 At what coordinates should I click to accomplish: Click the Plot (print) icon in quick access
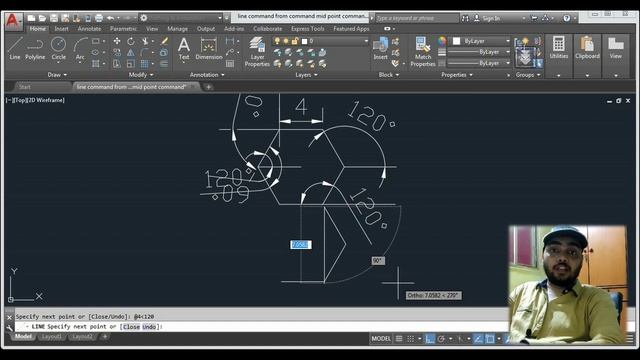click(x=99, y=18)
